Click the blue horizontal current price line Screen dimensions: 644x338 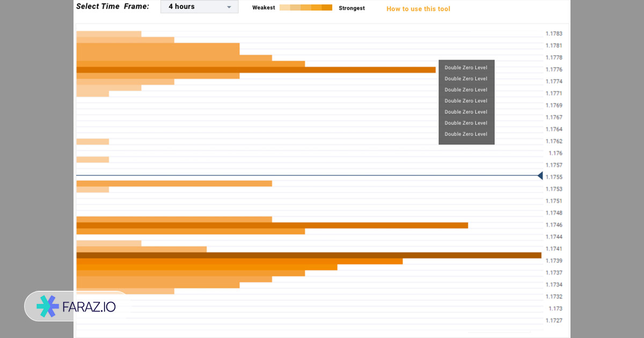tap(306, 175)
